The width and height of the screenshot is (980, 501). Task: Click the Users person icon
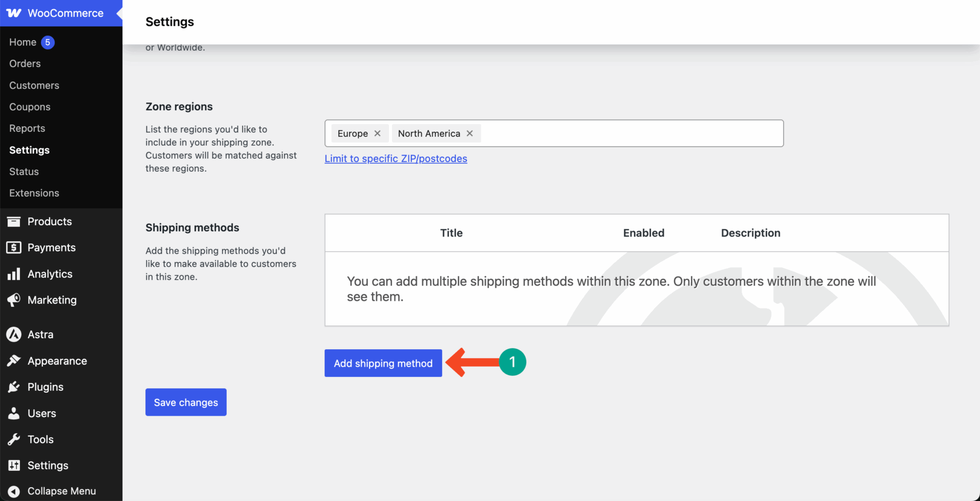pyautogui.click(x=14, y=414)
